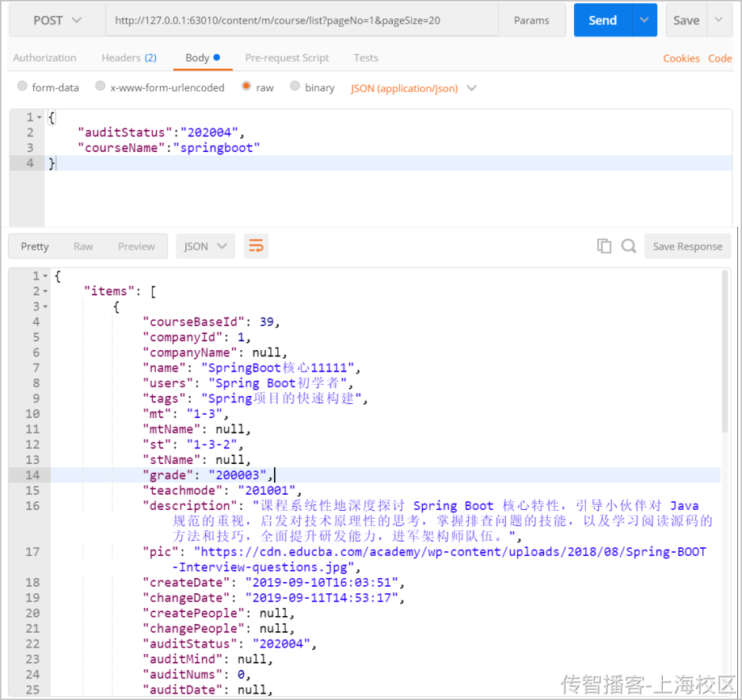Copy the response body using the copy icon
742x700 pixels.
point(604,246)
